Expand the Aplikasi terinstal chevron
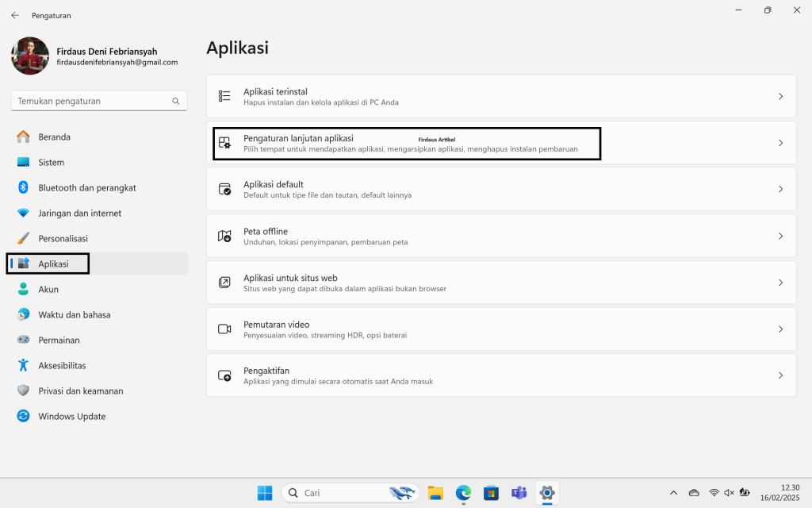Screen dimensions: 812x508 pos(780,96)
